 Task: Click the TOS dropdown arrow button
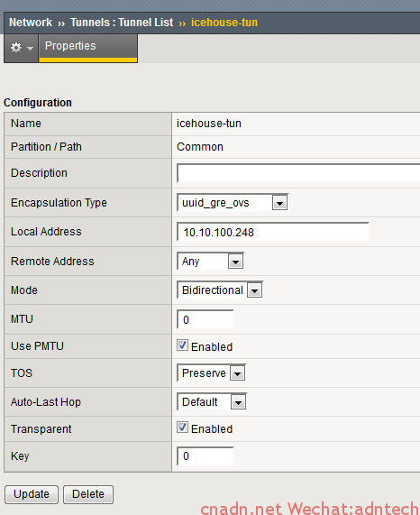tap(238, 373)
